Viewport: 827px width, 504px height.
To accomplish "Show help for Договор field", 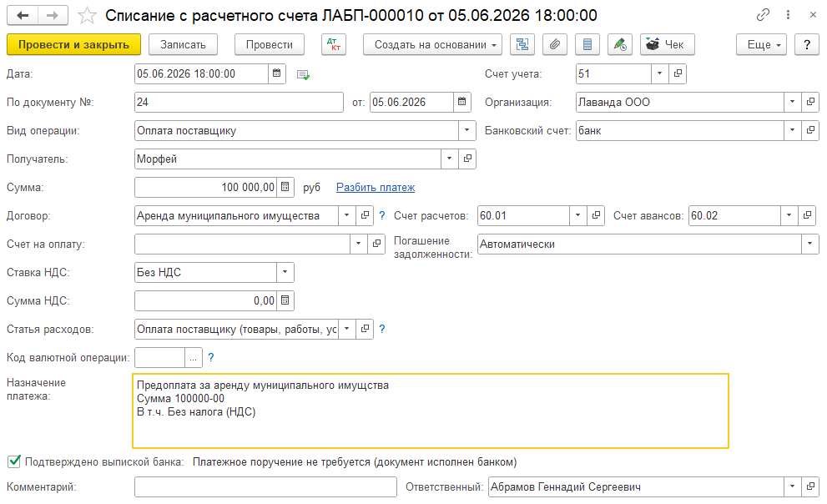I will pos(382,215).
